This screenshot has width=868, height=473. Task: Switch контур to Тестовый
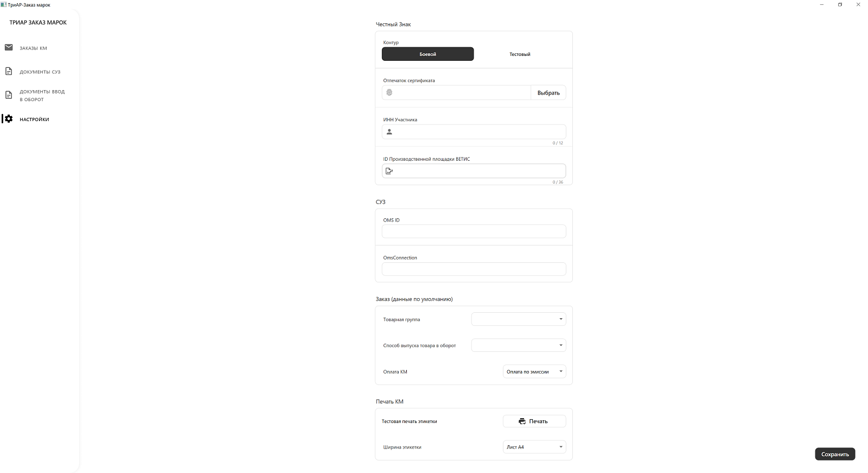pyautogui.click(x=520, y=54)
